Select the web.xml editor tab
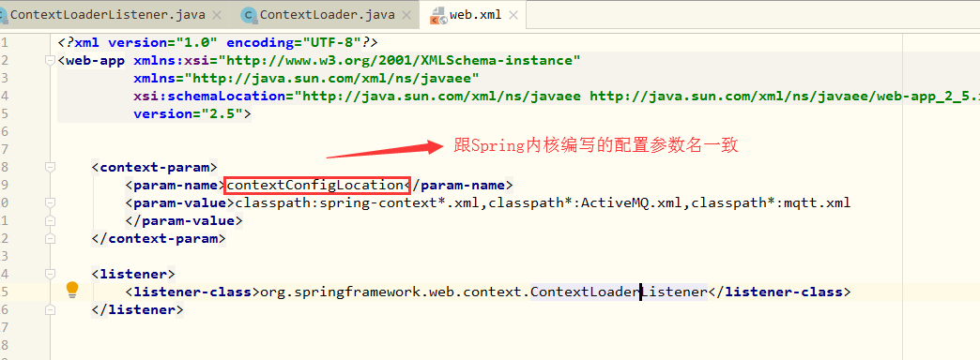The height and width of the screenshot is (360, 980). coord(477,14)
